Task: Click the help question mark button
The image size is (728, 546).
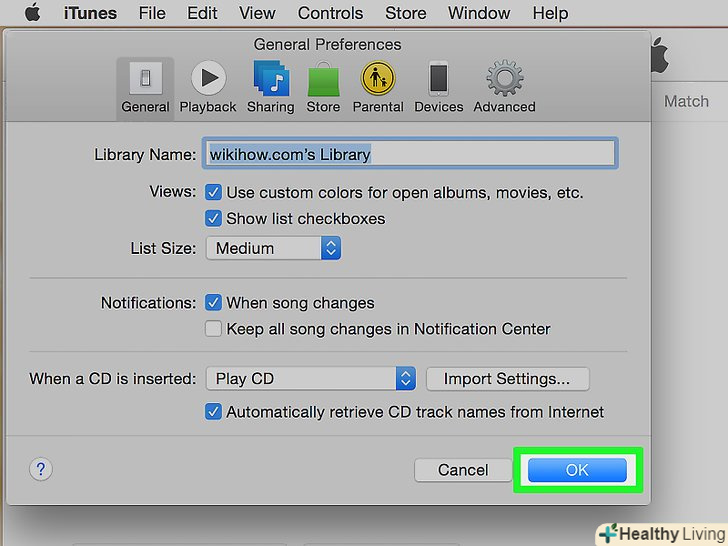Action: (41, 469)
